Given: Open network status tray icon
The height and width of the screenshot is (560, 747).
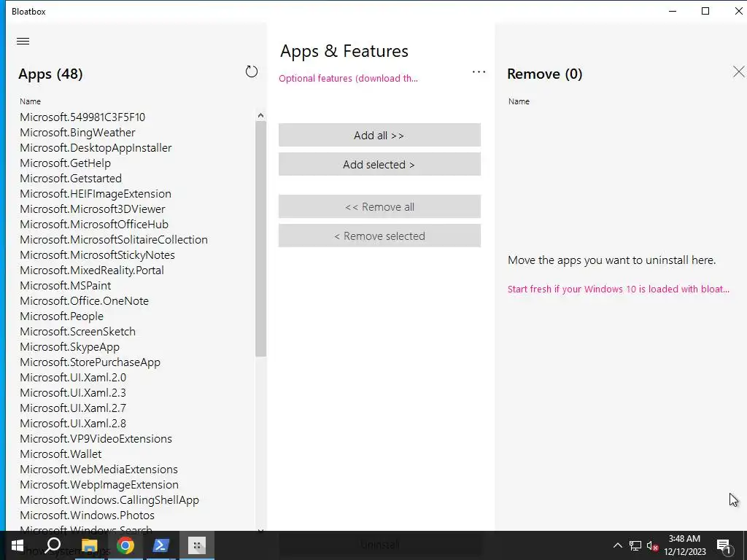Looking at the screenshot, I should tap(635, 545).
